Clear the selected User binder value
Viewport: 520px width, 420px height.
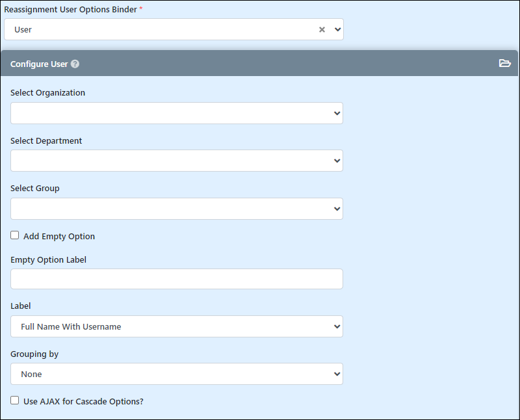(x=322, y=29)
